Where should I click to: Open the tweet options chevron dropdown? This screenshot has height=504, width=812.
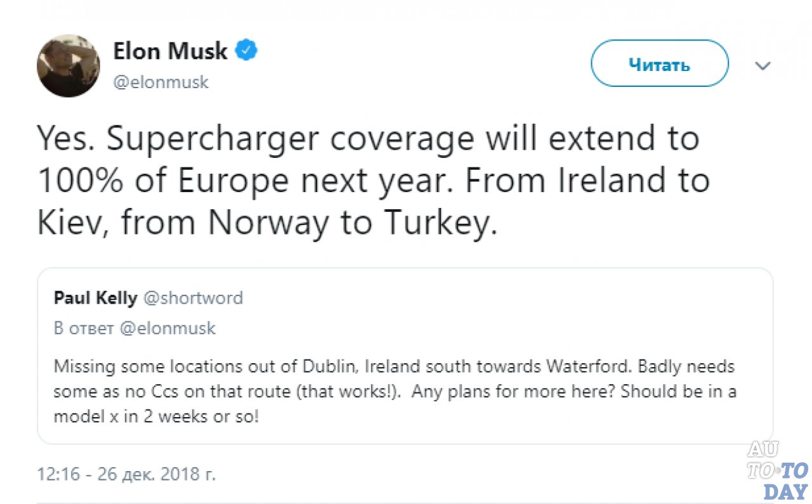click(x=763, y=66)
